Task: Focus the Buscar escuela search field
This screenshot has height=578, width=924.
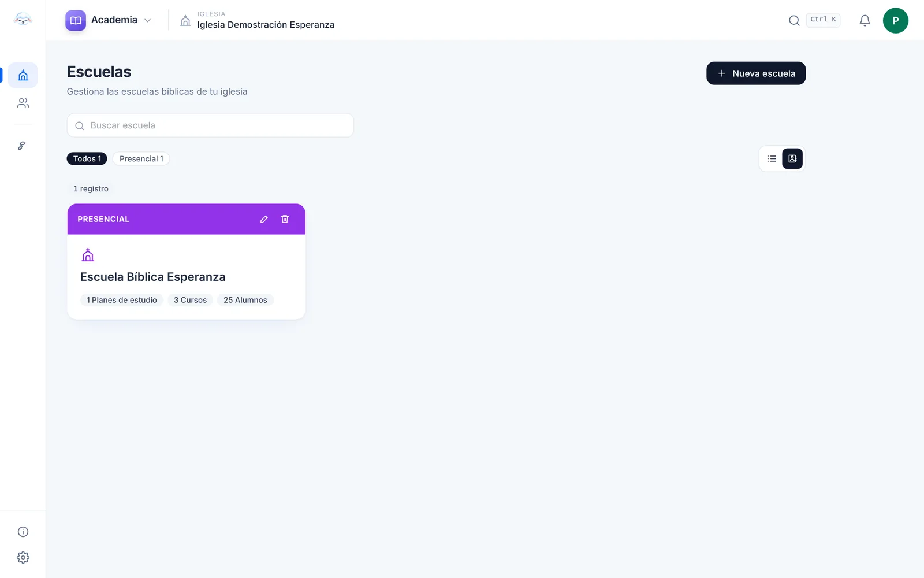Action: [210, 125]
